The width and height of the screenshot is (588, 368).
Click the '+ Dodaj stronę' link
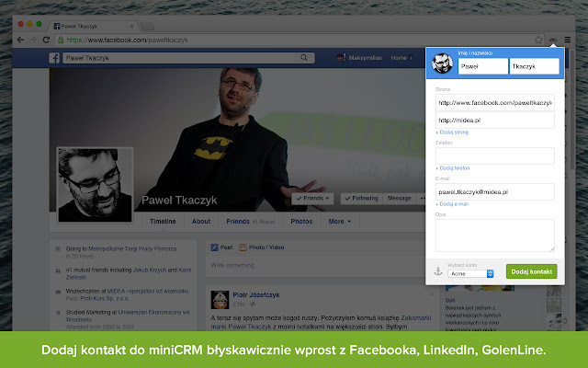(x=452, y=132)
